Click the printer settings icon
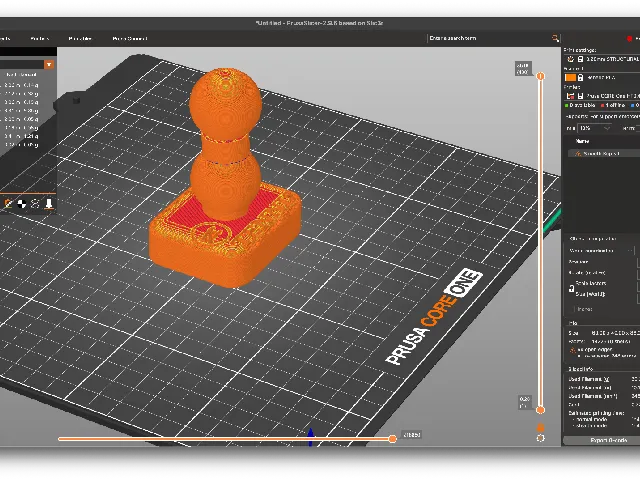Screen dimensions: 640x480 click(571, 96)
